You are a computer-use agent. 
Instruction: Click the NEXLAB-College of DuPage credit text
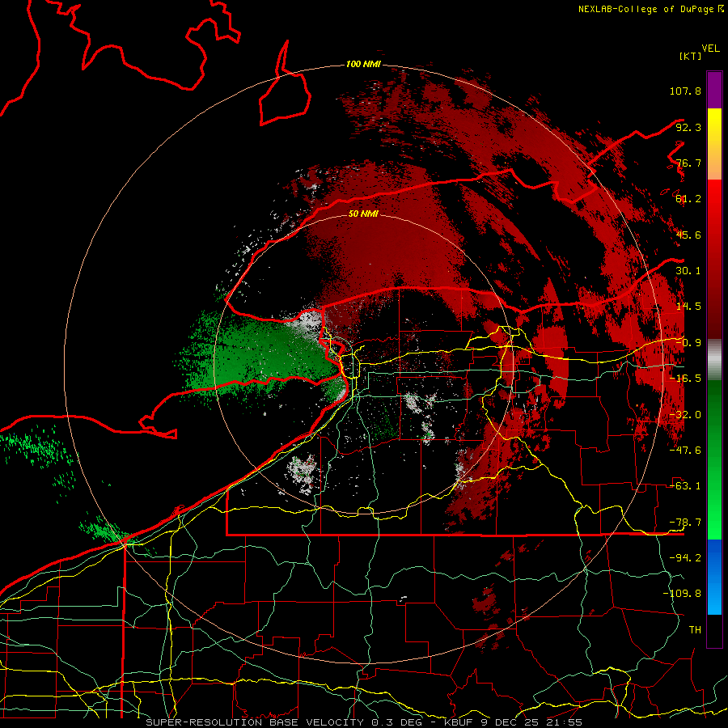coord(650,9)
